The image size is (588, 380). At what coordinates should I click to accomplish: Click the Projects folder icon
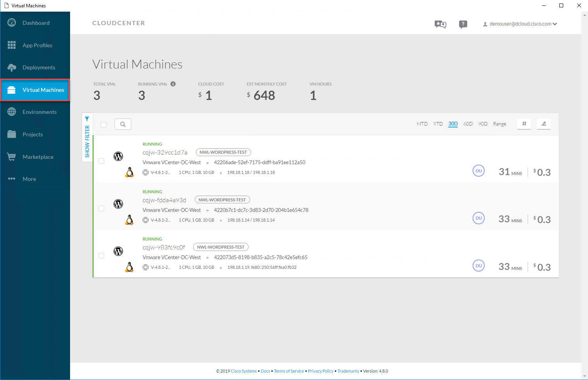(x=12, y=134)
